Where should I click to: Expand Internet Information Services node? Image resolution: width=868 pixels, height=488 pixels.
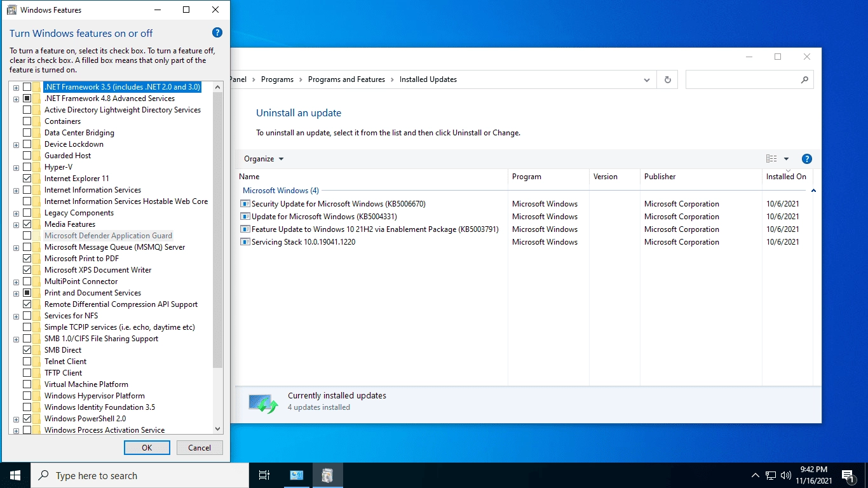(16, 190)
